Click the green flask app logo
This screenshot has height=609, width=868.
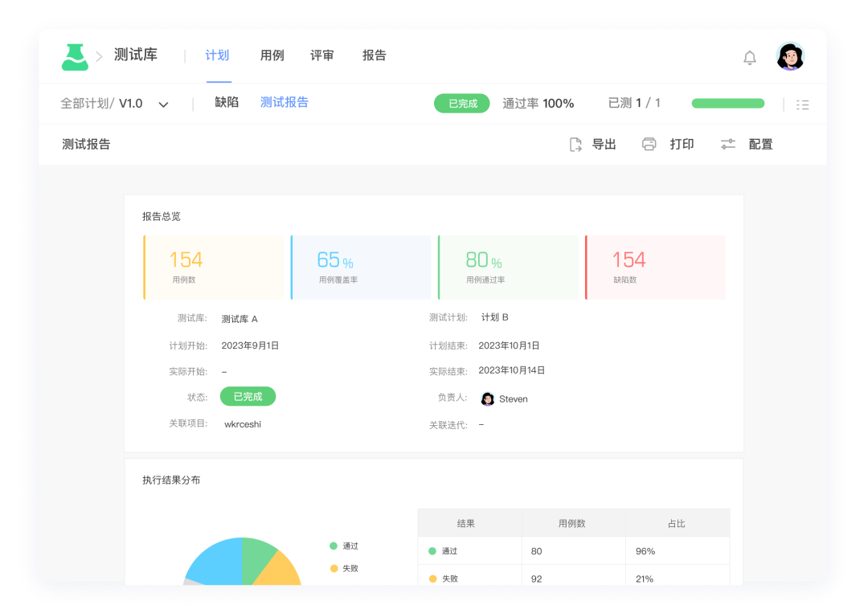(75, 57)
